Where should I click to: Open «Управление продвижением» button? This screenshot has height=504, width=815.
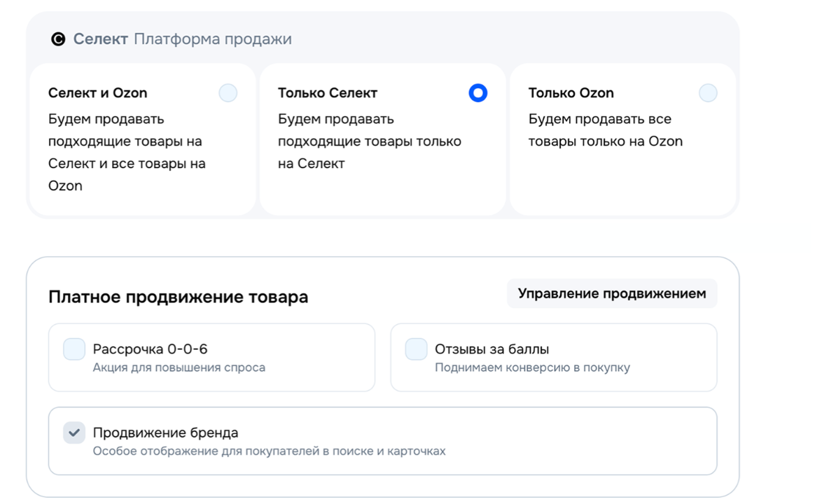pos(611,294)
